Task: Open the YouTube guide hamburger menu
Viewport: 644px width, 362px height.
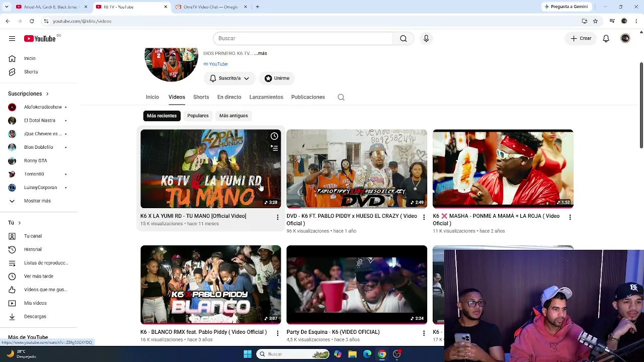Action: coord(12,39)
